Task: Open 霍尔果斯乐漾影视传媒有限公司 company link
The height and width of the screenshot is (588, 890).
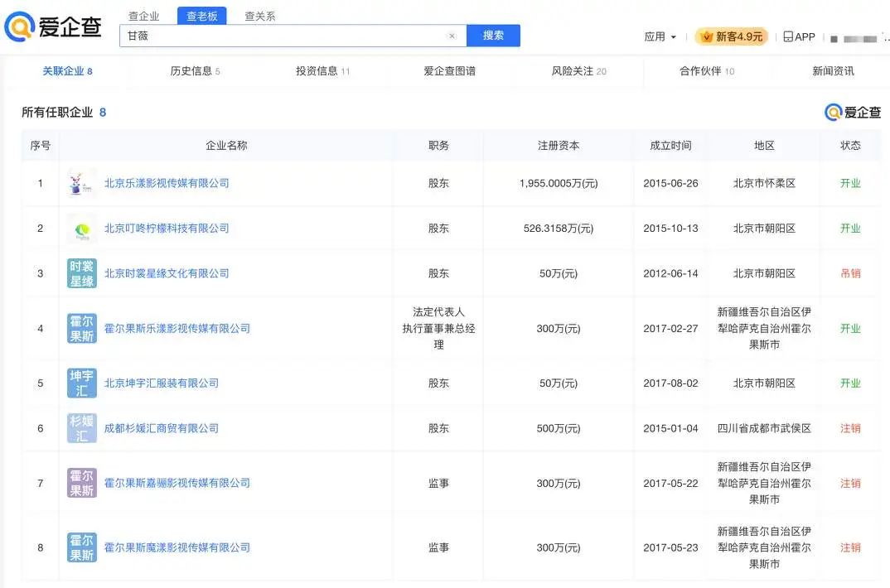Action: [177, 329]
